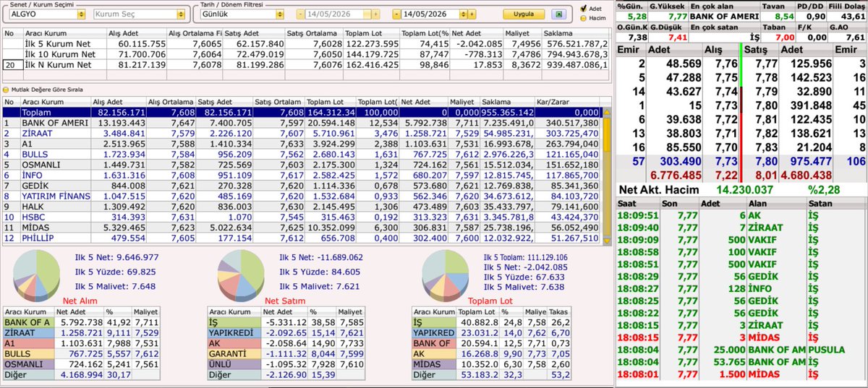The height and width of the screenshot is (388, 868).
Task: Select the HSBC broker row
Action: tap(302, 216)
